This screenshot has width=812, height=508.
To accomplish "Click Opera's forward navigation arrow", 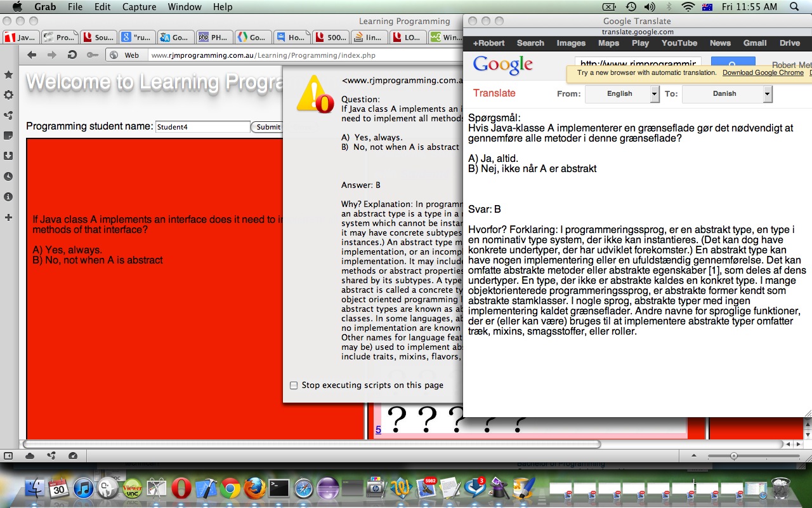I will tap(51, 55).
